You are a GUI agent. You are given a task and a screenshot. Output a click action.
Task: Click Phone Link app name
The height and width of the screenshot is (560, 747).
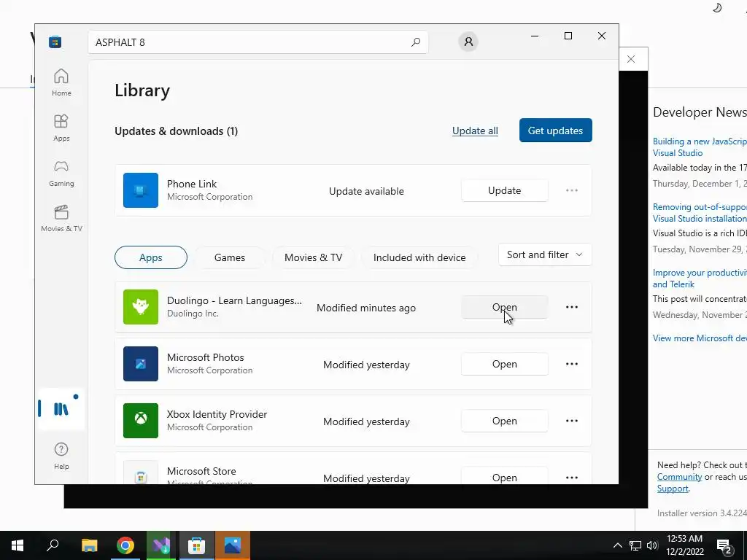[192, 184]
